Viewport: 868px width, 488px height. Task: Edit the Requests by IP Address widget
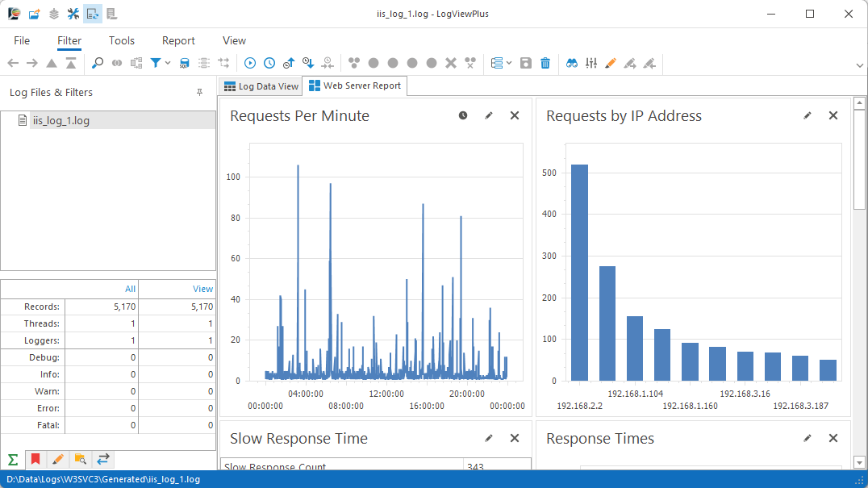pos(807,115)
